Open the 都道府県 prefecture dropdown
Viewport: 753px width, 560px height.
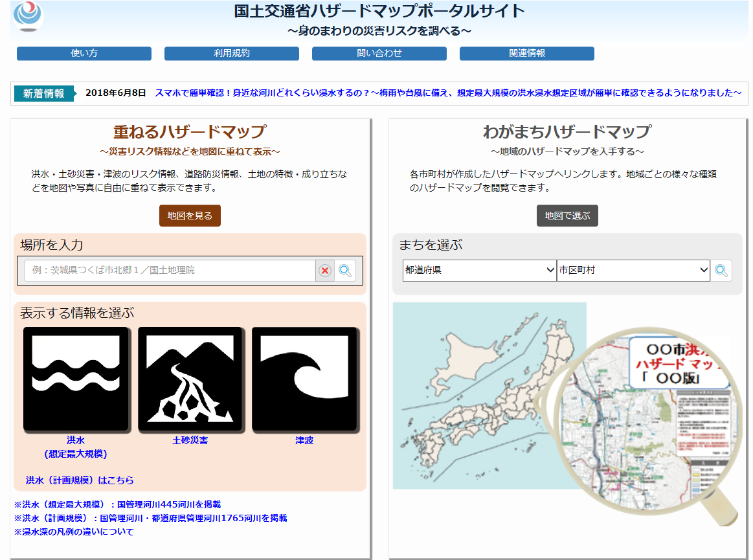(479, 271)
